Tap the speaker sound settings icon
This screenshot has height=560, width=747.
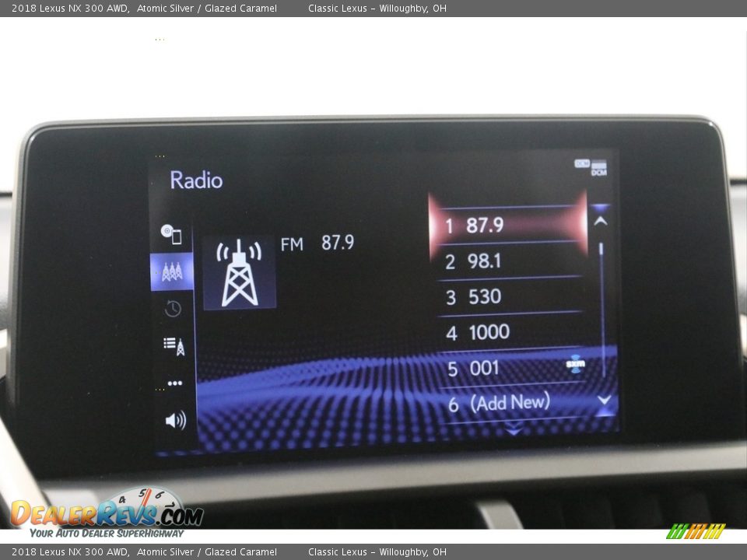(x=175, y=420)
